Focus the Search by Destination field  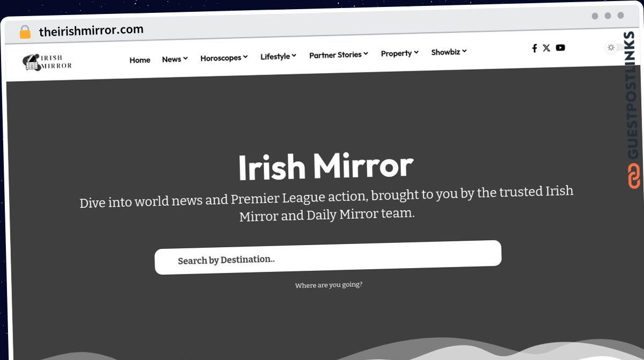pyautogui.click(x=328, y=257)
